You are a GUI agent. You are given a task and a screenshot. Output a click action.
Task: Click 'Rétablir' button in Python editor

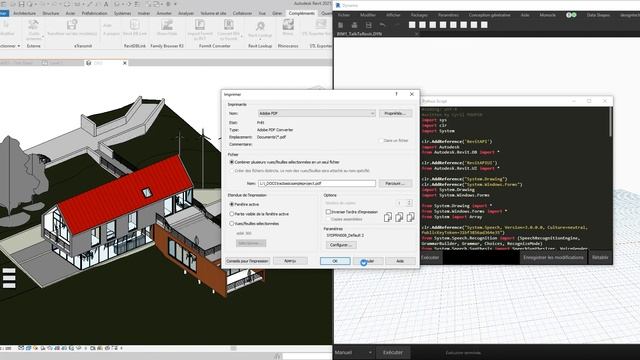[x=600, y=258]
